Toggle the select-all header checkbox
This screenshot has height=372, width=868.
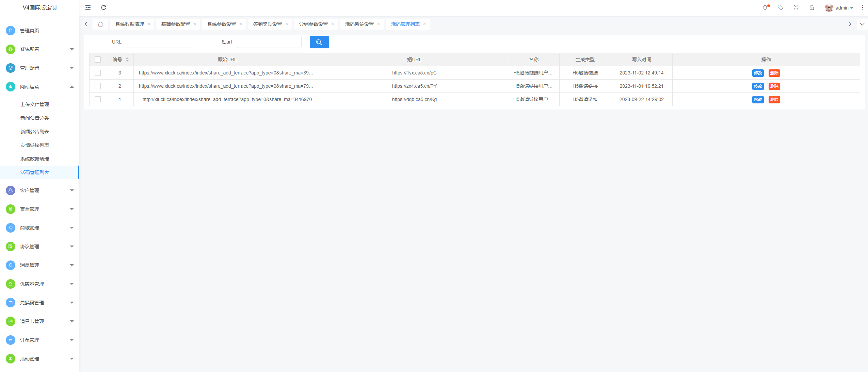coord(98,60)
